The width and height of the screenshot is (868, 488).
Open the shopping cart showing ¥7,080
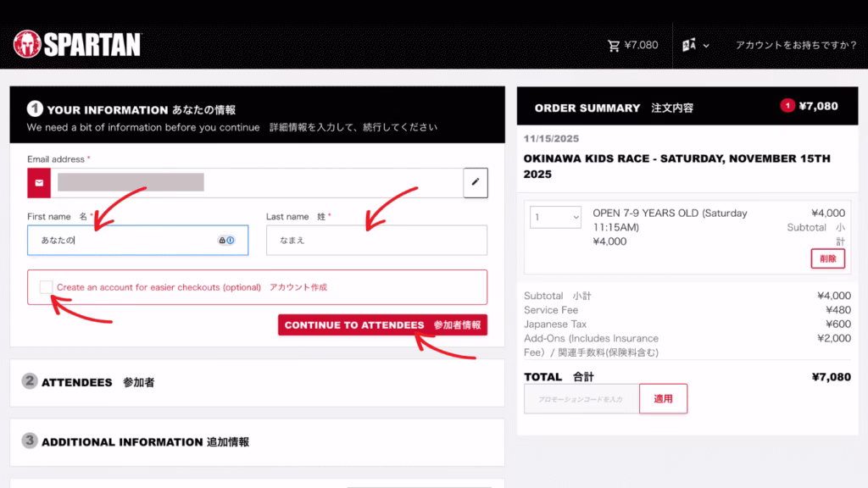pyautogui.click(x=632, y=46)
